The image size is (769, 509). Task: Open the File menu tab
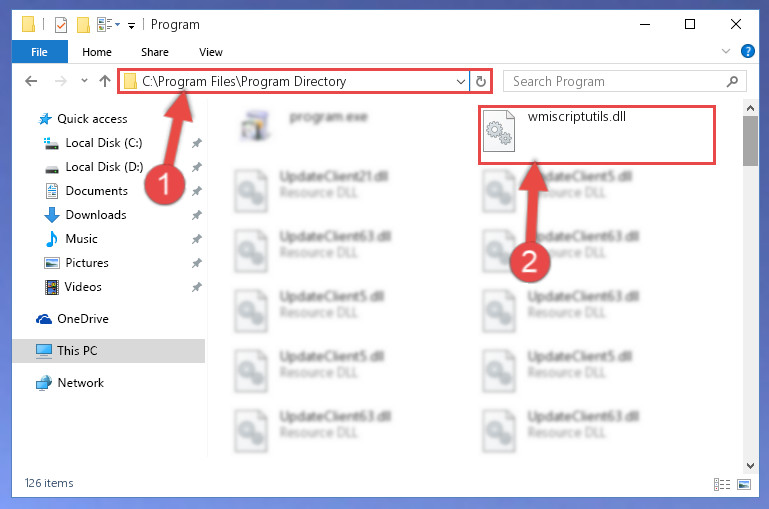tap(40, 52)
